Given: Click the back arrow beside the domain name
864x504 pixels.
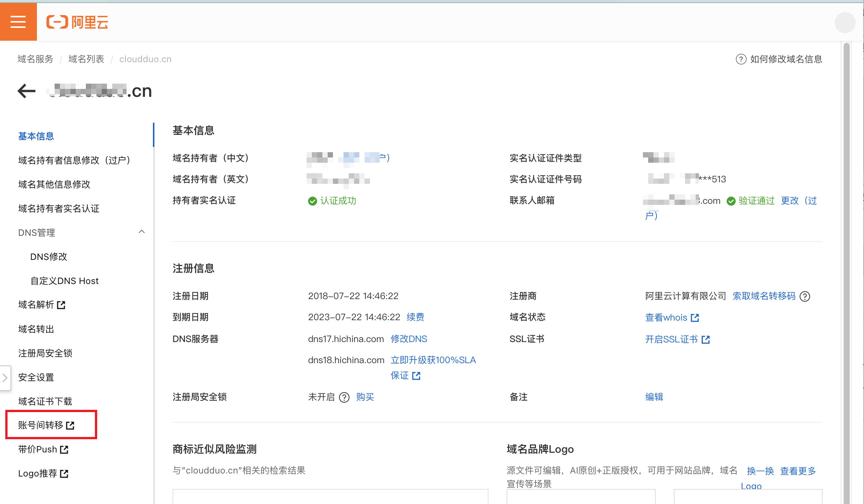Looking at the screenshot, I should (x=26, y=91).
